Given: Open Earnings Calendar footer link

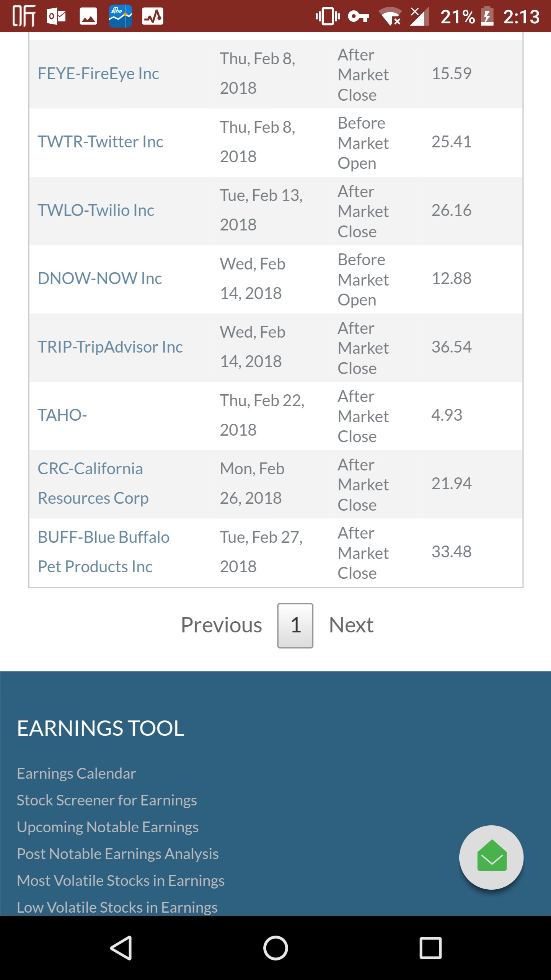Looking at the screenshot, I should point(77,773).
